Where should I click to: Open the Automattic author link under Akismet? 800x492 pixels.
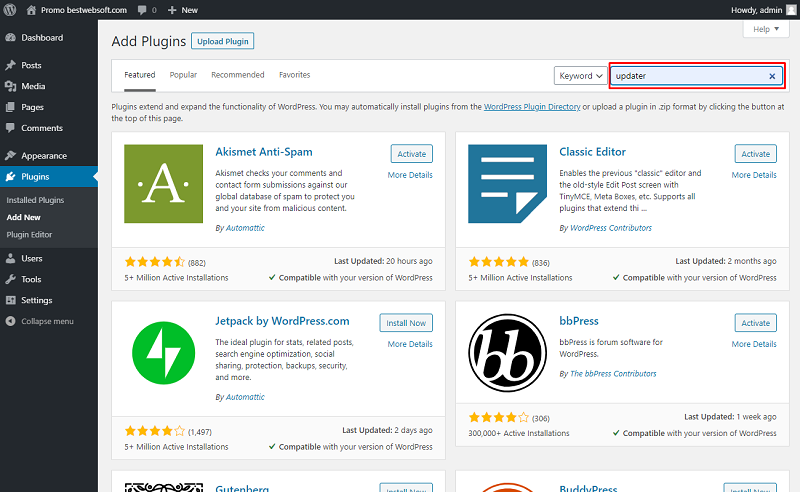click(x=245, y=228)
